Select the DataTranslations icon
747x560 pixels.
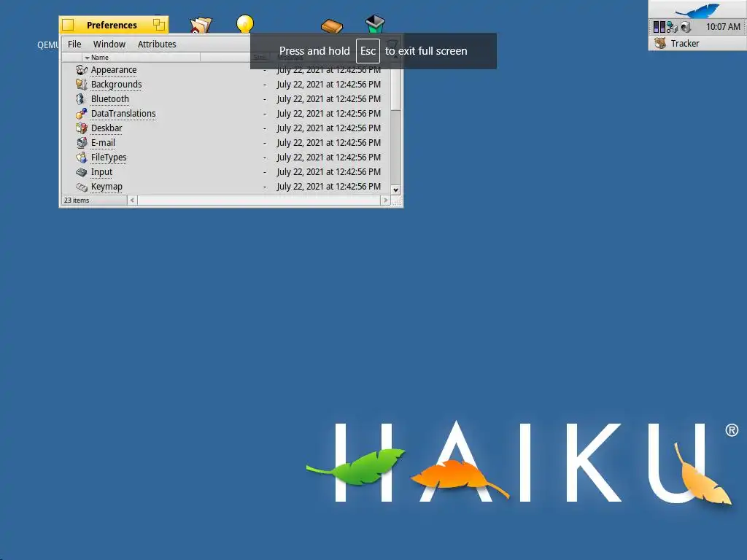tap(82, 113)
